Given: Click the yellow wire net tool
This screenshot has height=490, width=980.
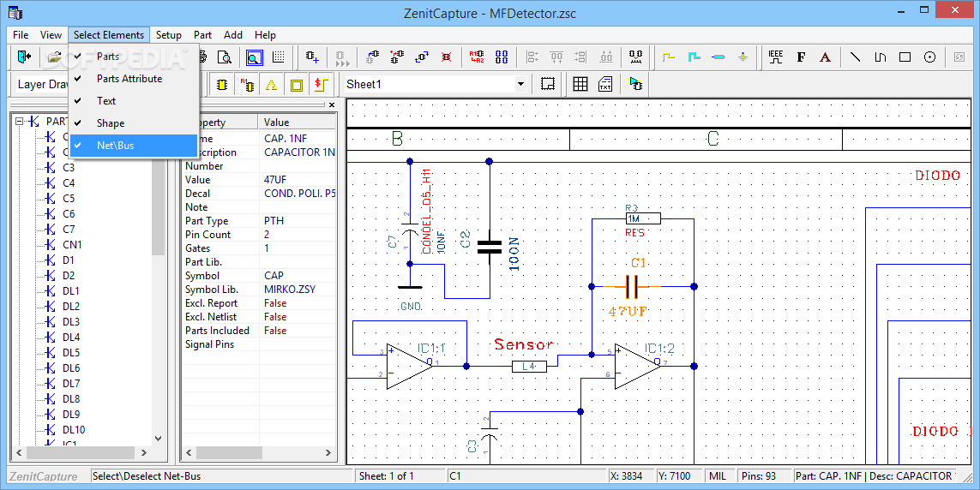Looking at the screenshot, I should point(669,57).
